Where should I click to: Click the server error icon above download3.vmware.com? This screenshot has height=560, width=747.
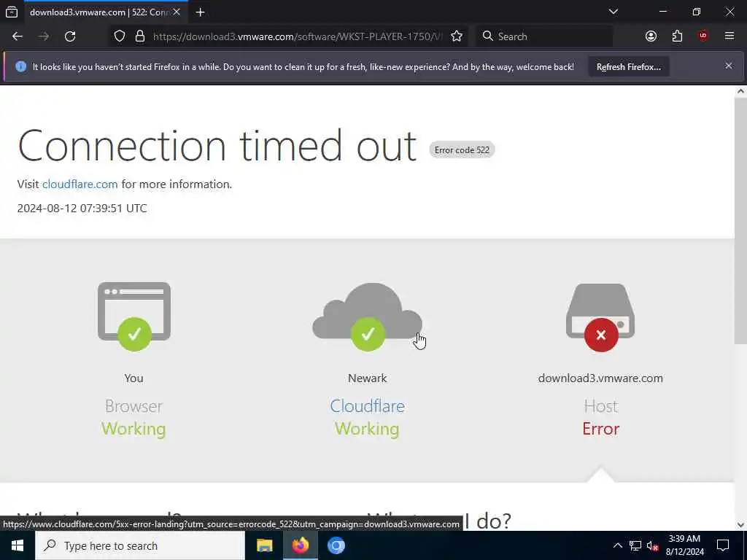pos(600,317)
